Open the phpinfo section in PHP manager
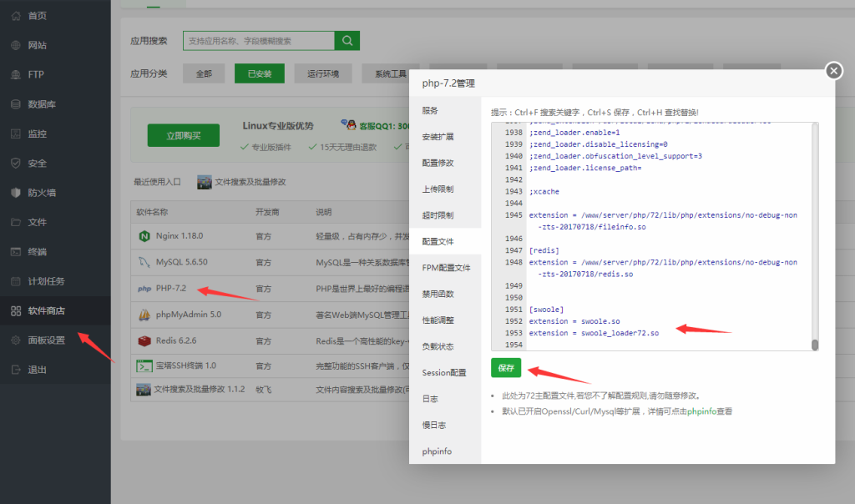Viewport: 855px width, 504px height. click(439, 451)
